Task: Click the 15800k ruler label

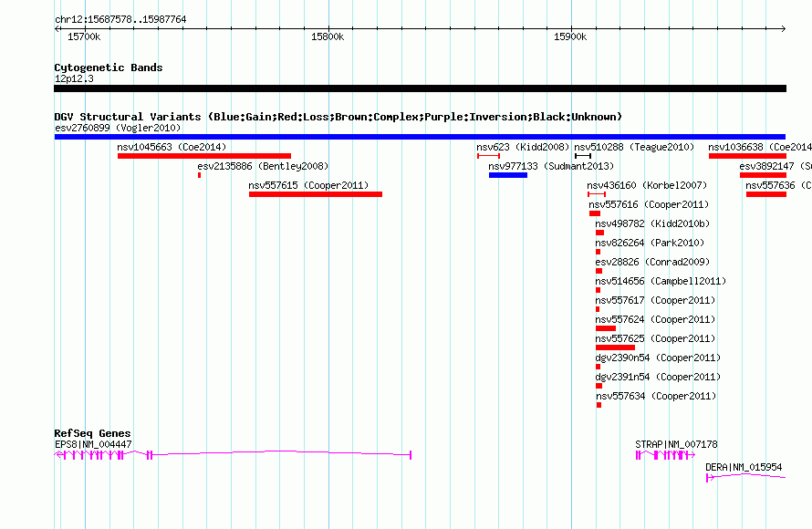Action: [x=328, y=36]
